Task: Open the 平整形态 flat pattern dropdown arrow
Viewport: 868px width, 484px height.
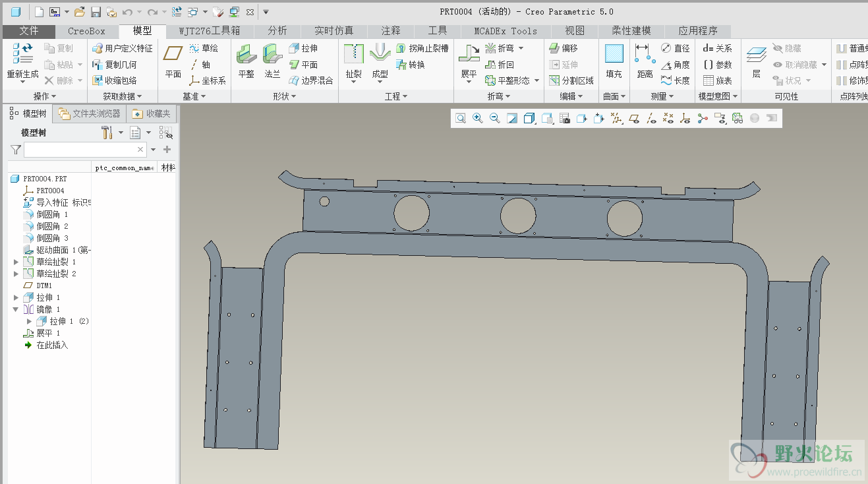Action: pyautogui.click(x=536, y=80)
